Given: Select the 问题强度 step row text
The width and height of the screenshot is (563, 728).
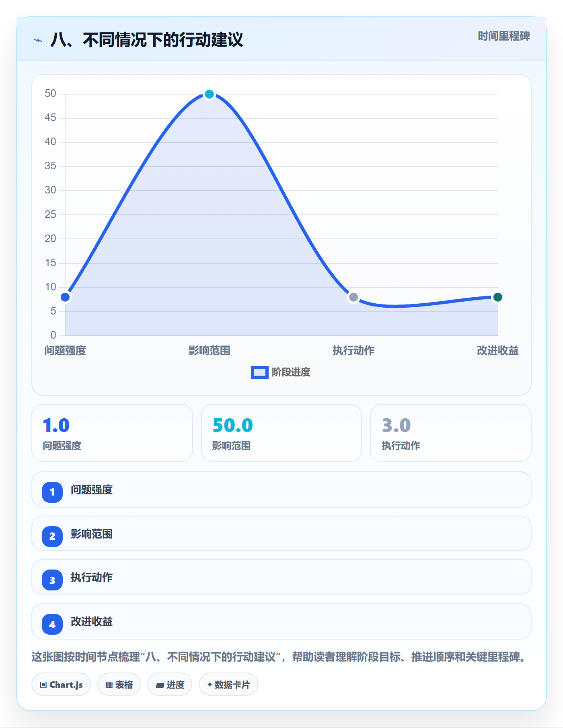Looking at the screenshot, I should click(x=92, y=490).
